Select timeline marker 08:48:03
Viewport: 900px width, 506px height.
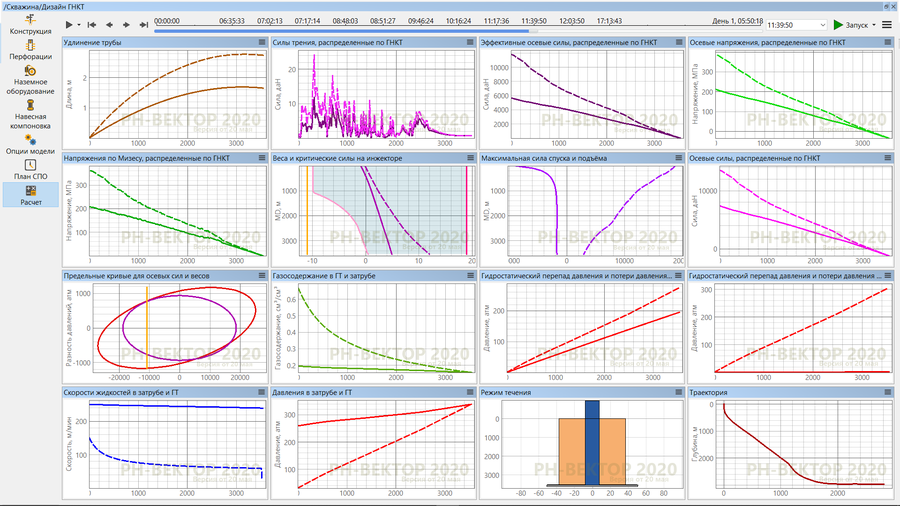345,20
